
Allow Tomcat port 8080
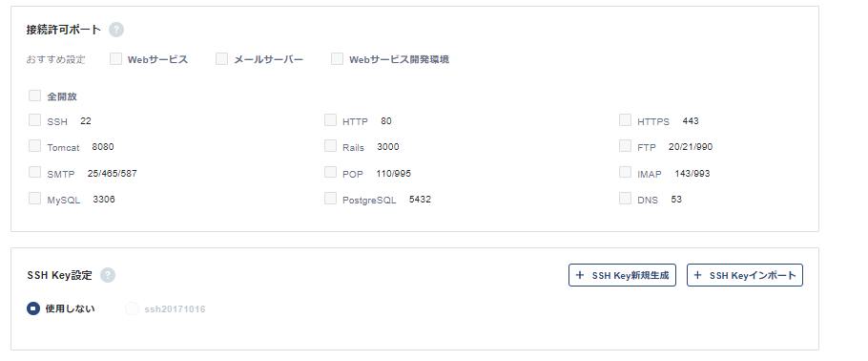pyautogui.click(x=35, y=146)
